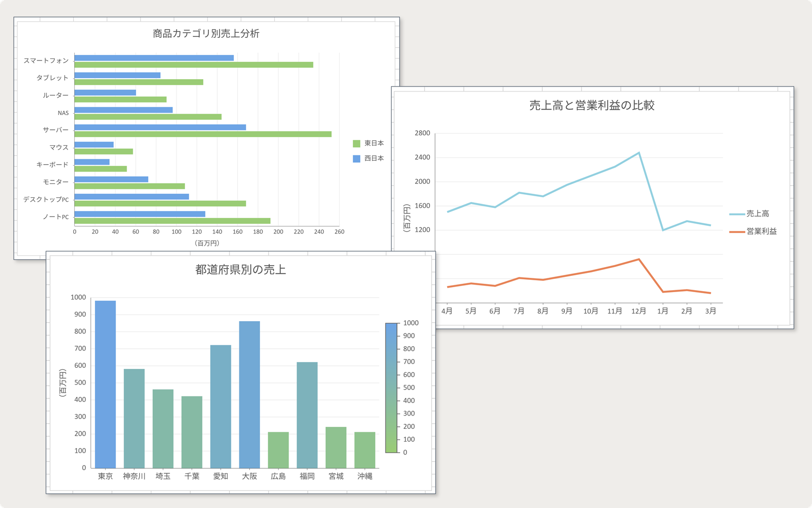Image resolution: width=812 pixels, height=508 pixels.
Task: Click the 福岡 axis label
Action: pyautogui.click(x=307, y=476)
